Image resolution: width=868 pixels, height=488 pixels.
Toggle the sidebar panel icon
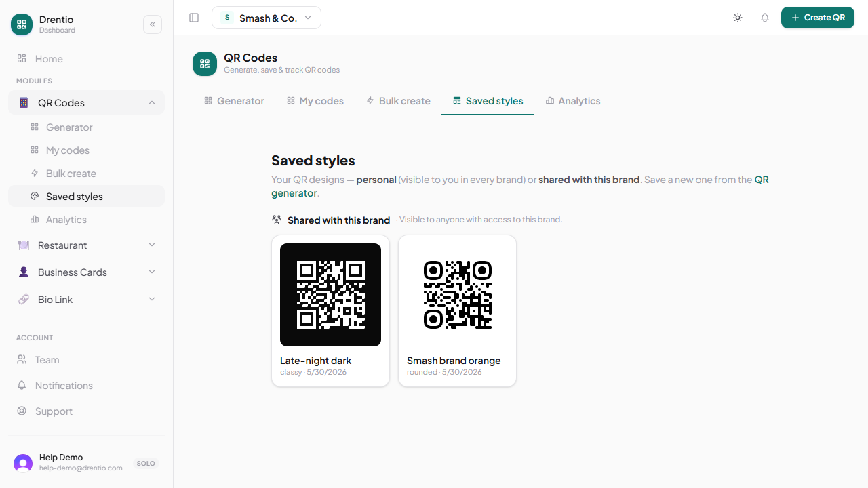(194, 18)
